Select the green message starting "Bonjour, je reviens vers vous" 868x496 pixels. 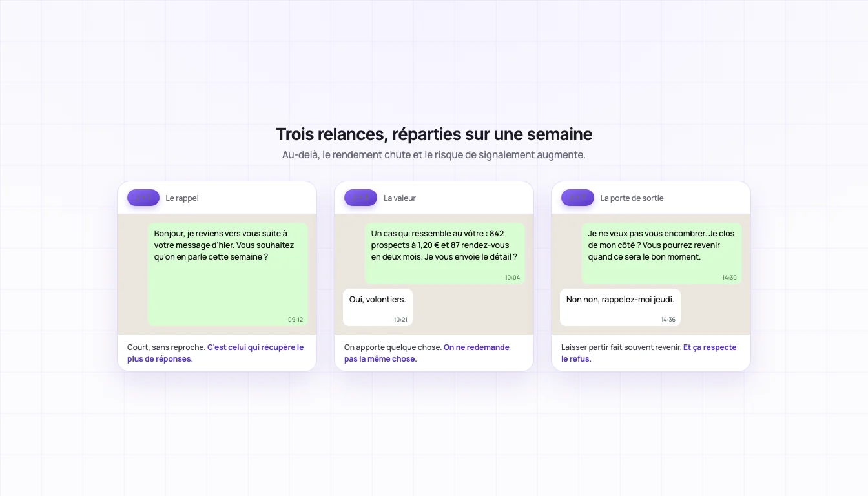click(x=228, y=274)
